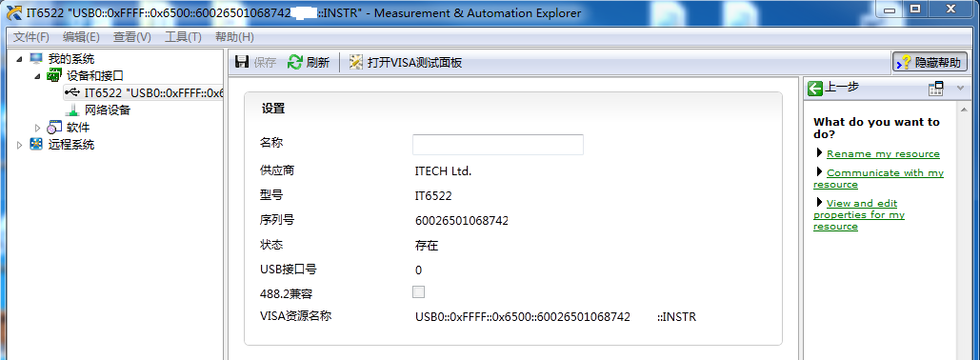Click the green Back arrow in help

815,89
